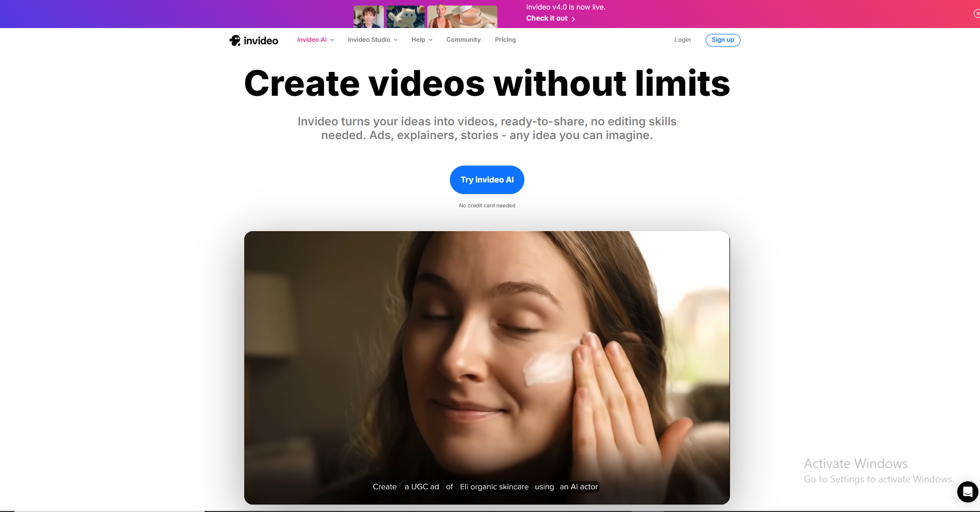The image size is (980, 512).
Task: Click the 'a UGC ad' prompt chip
Action: [421, 487]
